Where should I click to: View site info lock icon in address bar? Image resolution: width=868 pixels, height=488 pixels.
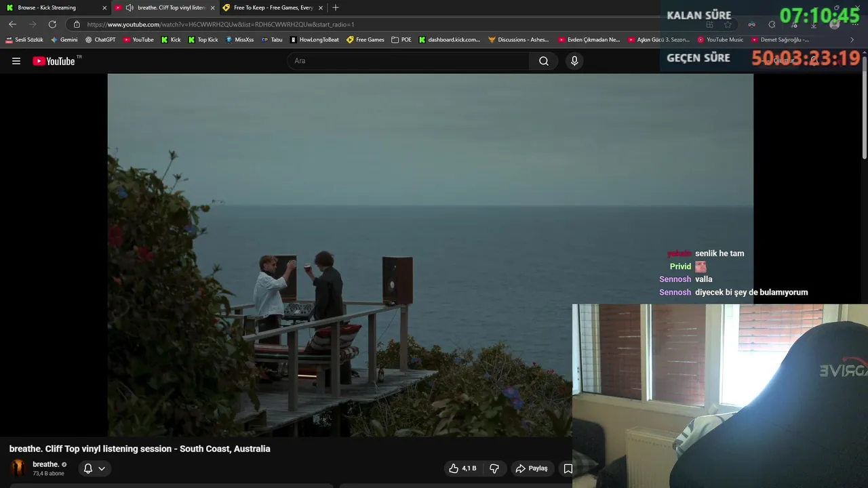pyautogui.click(x=77, y=24)
